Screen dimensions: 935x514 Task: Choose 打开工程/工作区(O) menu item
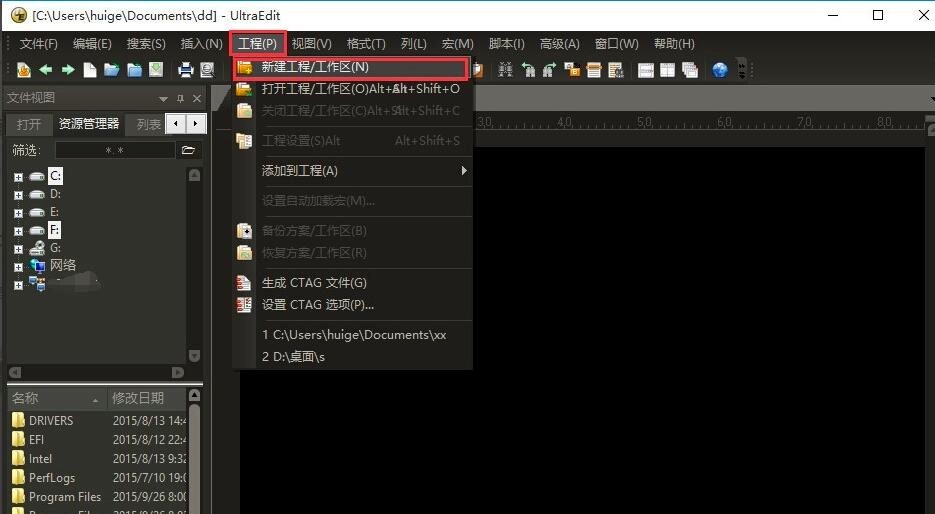[x=352, y=89]
